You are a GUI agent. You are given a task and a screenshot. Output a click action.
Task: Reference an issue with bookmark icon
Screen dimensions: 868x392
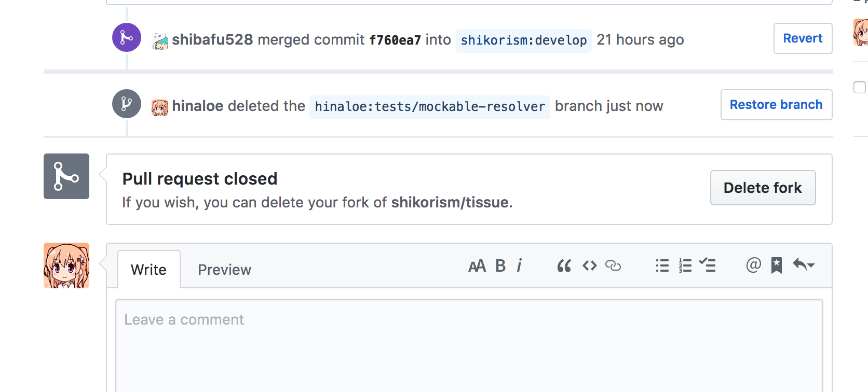777,265
